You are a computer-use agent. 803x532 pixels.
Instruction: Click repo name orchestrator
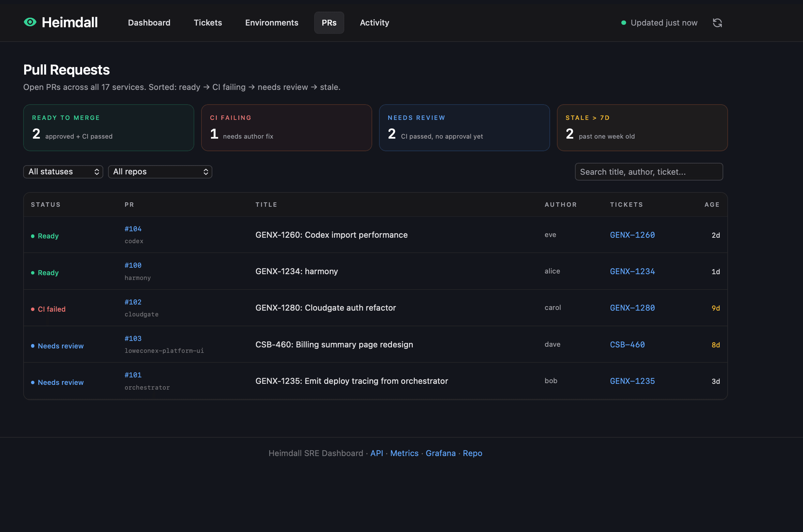pyautogui.click(x=147, y=388)
